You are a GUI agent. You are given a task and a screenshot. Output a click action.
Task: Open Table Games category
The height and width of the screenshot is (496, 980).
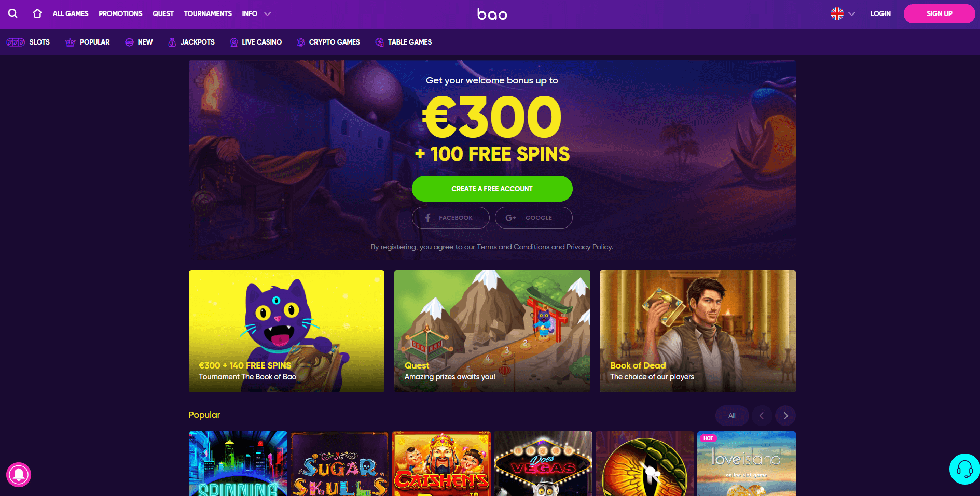[x=404, y=42]
